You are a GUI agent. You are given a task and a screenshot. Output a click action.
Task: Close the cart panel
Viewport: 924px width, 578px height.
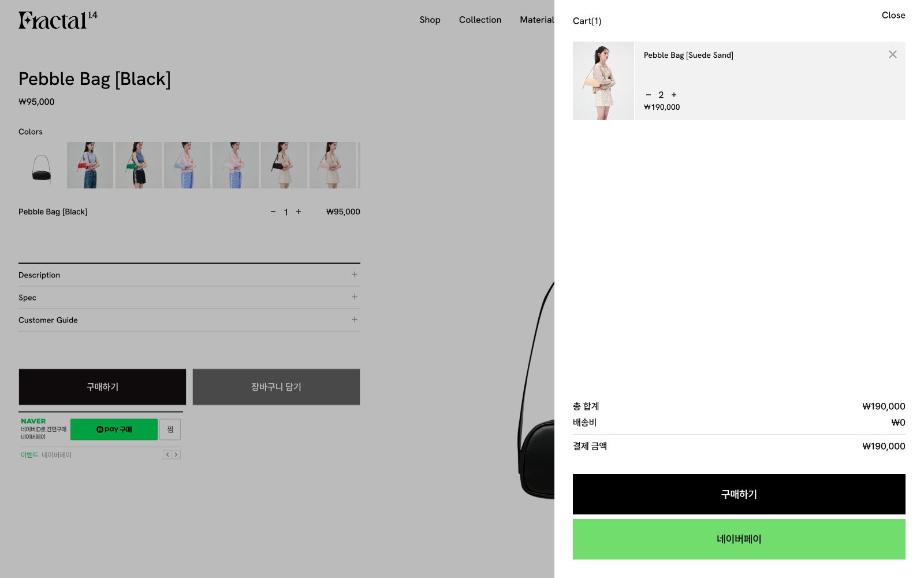tap(893, 15)
